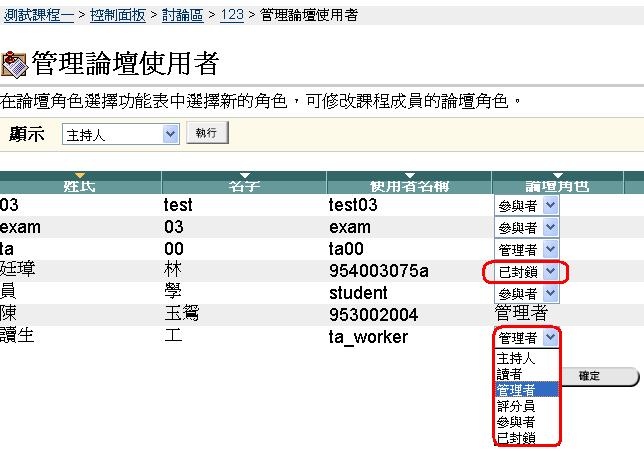Sort by 姓氏 column arrow
Screen dimensions: 644x451
pos(80,176)
